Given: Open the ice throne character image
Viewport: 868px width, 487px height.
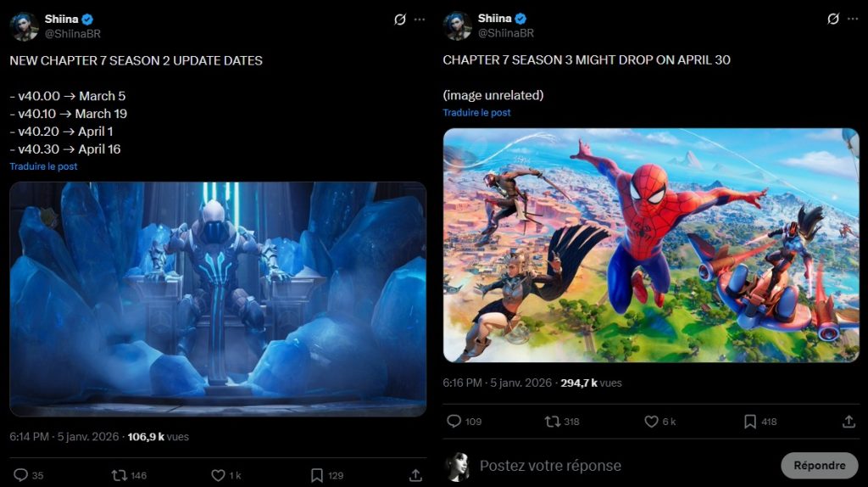Looking at the screenshot, I should tap(218, 299).
